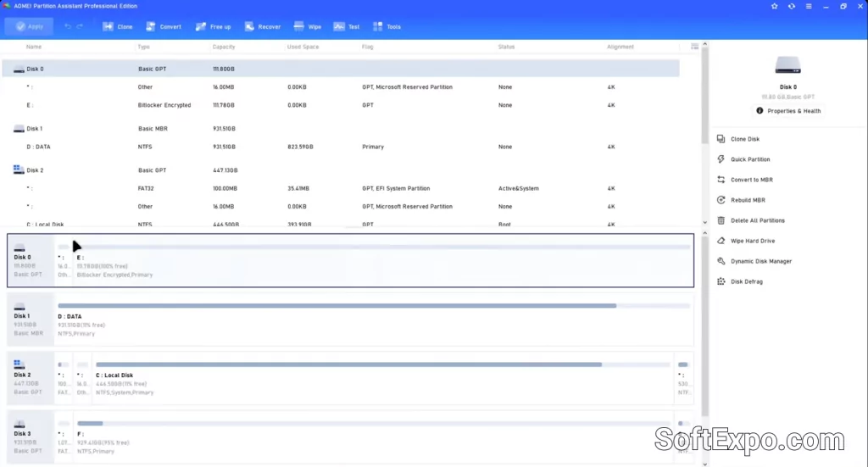
Task: Click the large Disk 0 drive icon in side panel
Action: tap(787, 65)
